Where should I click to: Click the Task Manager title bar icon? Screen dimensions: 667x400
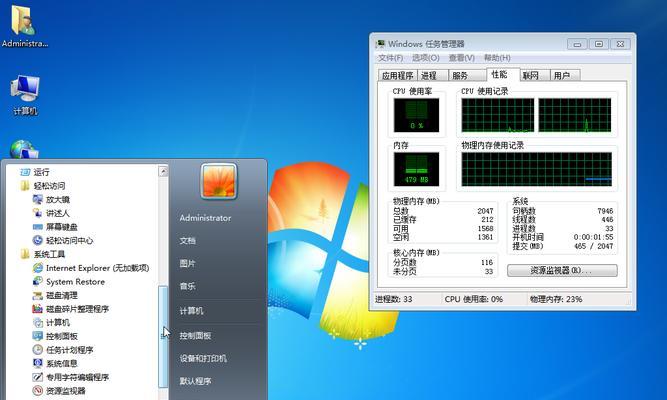point(380,44)
